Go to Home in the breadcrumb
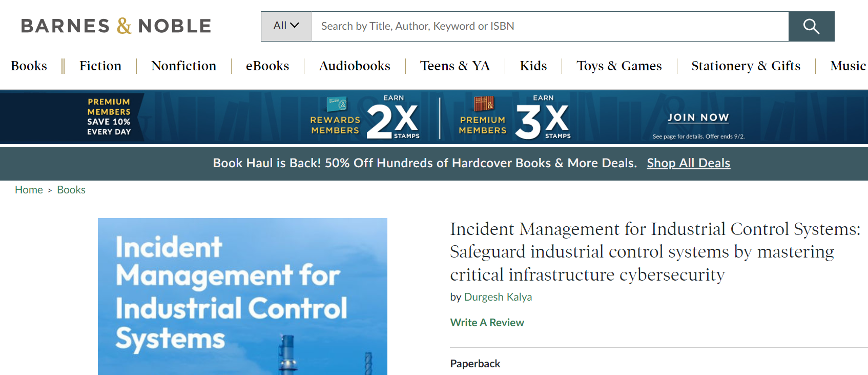 pos(29,190)
